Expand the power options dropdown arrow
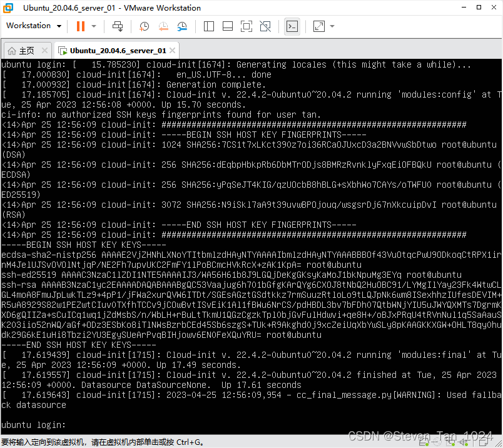The image size is (503, 448). (x=94, y=26)
